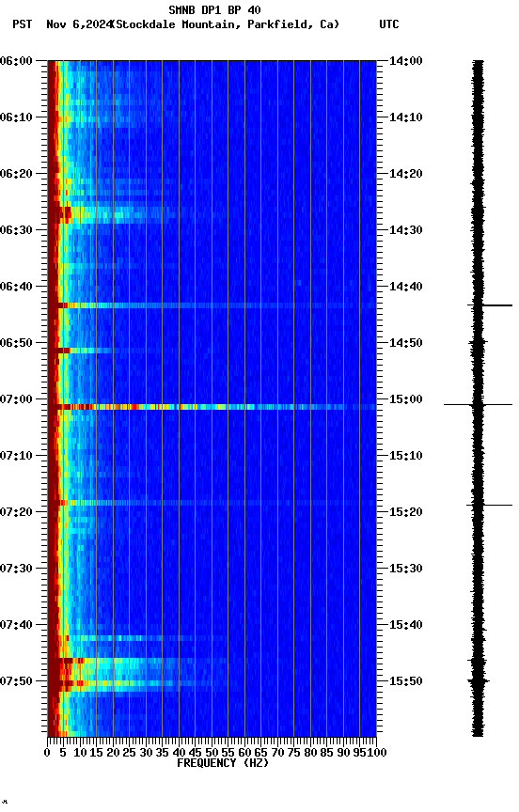
Task: Click the seismogram spike near 15:00 UTC
Action: (x=478, y=404)
